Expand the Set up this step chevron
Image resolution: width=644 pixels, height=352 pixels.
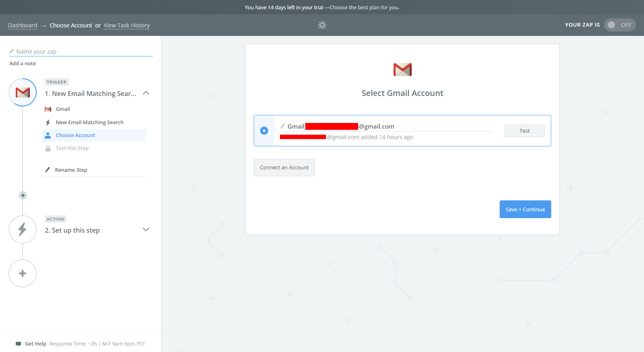coord(146,229)
